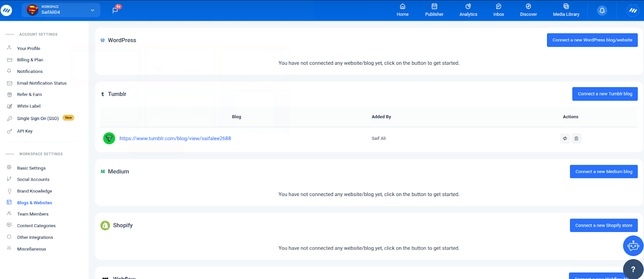Viewport: 644px width, 279px height.
Task: Open Analytics from top navigation
Action: 468,10
